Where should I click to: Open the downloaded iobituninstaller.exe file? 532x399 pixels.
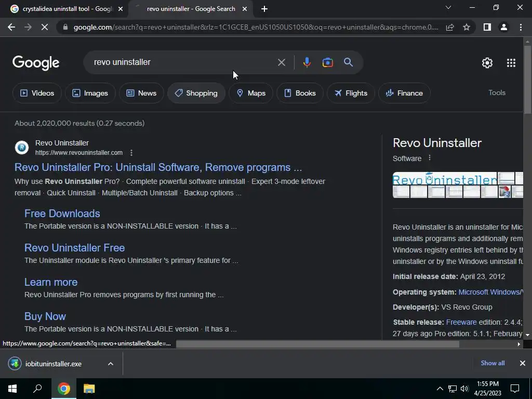tap(54, 364)
